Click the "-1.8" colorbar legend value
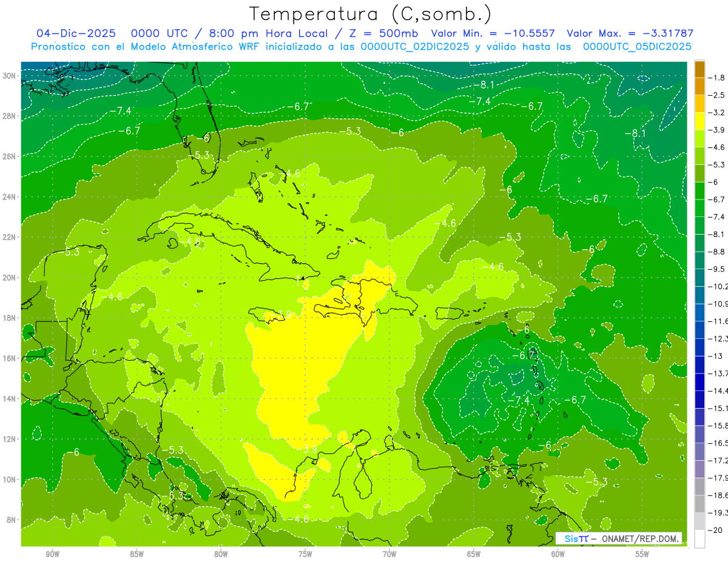 [717, 78]
